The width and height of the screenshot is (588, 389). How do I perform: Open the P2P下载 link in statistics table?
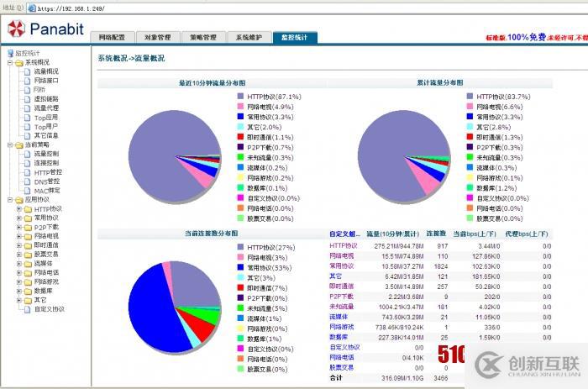[x=341, y=297]
